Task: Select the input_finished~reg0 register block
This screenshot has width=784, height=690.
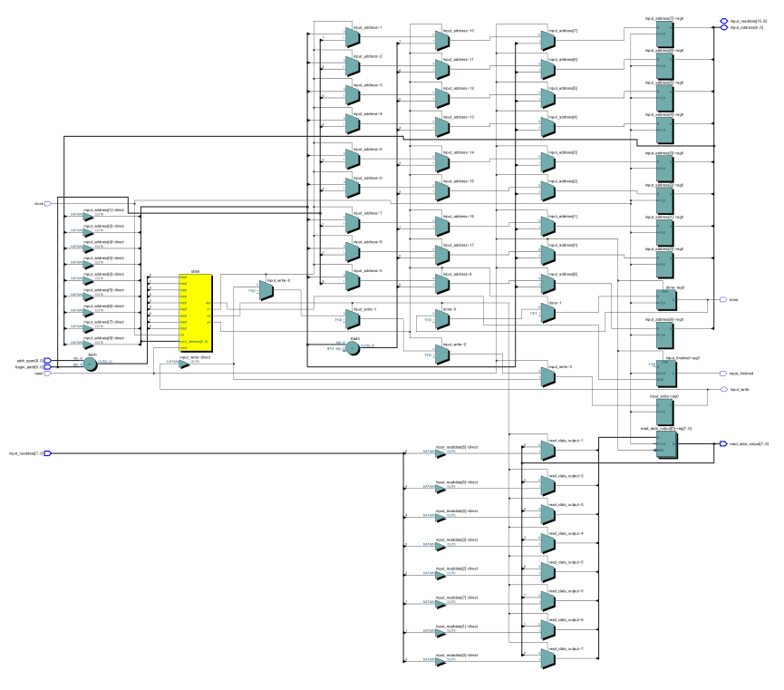Action: tap(666, 374)
